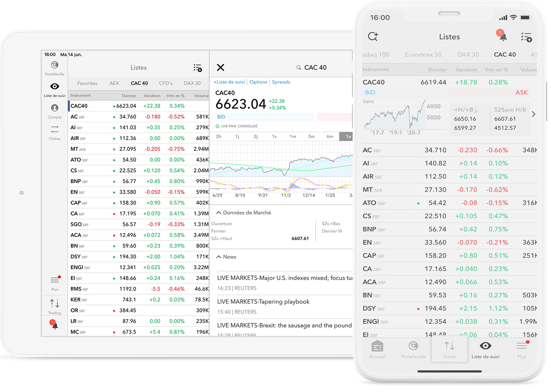
Task: Click Options link in detail panel
Action: coord(258,82)
